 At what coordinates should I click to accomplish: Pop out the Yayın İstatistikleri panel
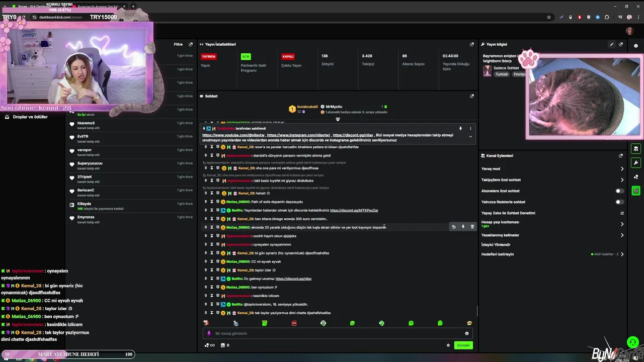coord(471,44)
